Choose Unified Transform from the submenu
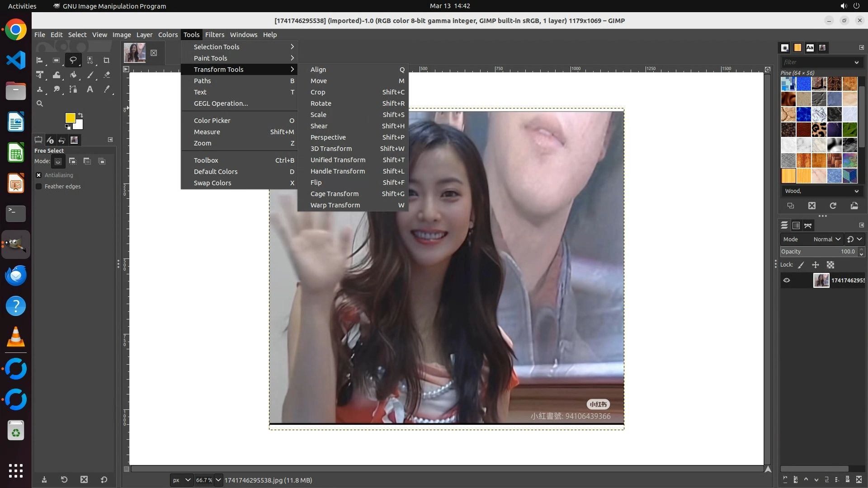 click(x=338, y=160)
